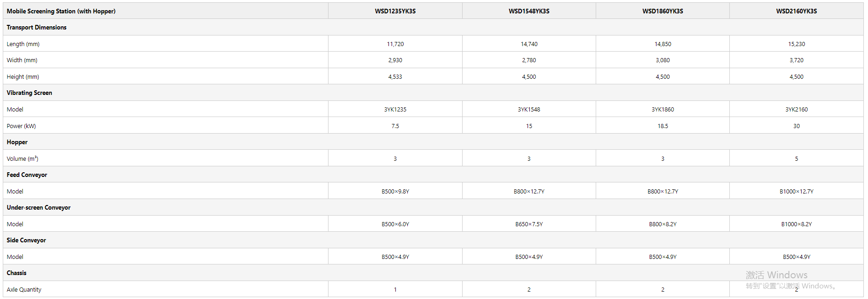Select the WSD1548YK3S column header
The height and width of the screenshot is (299, 868).
(529, 11)
